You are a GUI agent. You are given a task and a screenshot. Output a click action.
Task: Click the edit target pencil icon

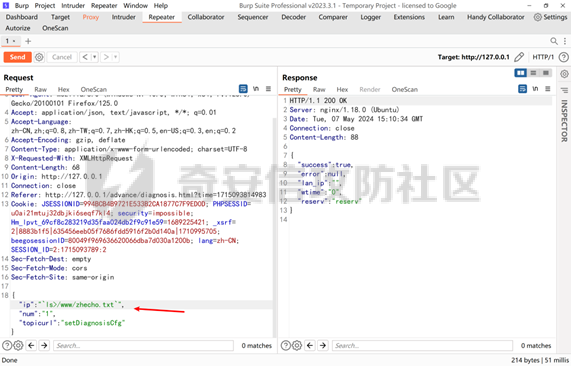coord(519,57)
